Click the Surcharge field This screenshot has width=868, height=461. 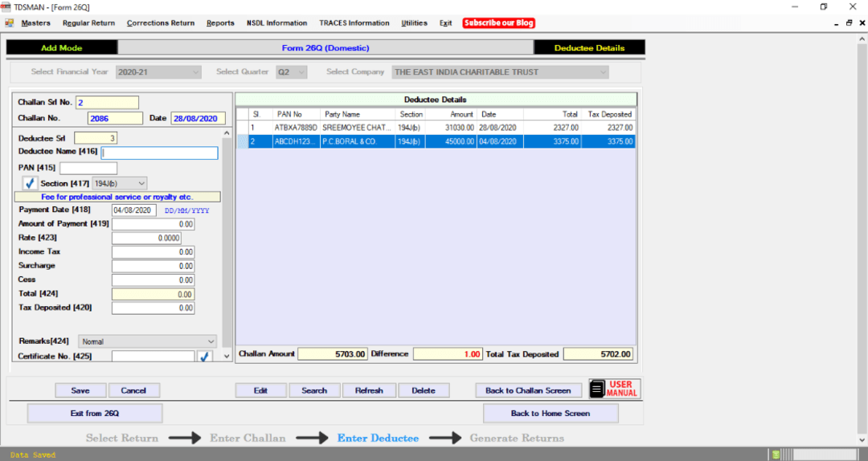(x=153, y=266)
